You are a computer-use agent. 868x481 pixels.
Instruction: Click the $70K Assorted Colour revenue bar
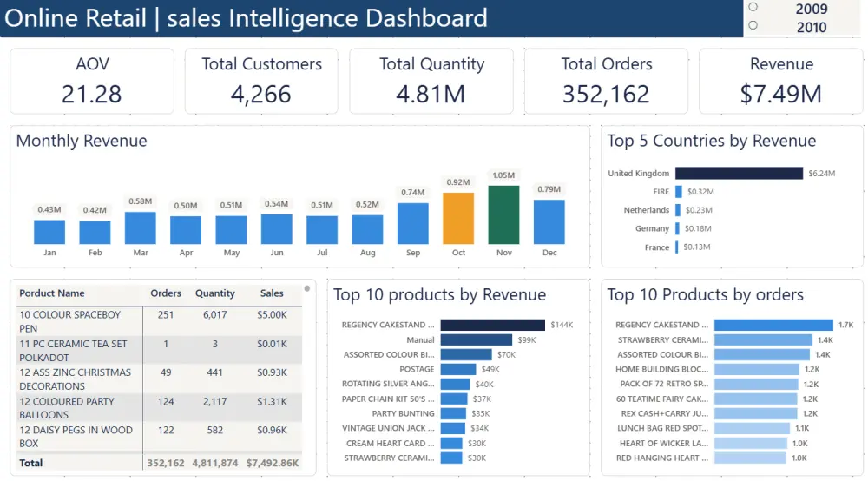[x=466, y=355]
